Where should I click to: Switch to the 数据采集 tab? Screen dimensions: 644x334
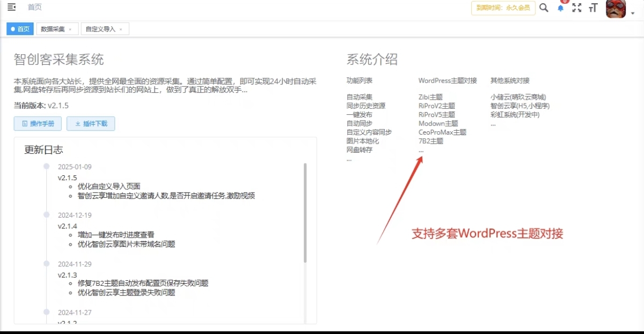tap(54, 28)
